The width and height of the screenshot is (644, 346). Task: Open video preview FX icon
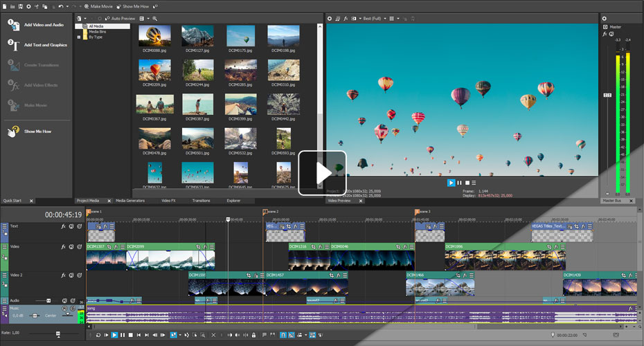click(346, 18)
